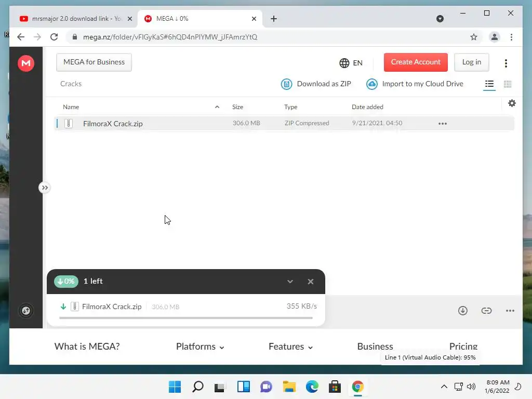Image resolution: width=532 pixels, height=399 pixels.
Task: Launch Microsoft Edge from taskbar
Action: 312,387
